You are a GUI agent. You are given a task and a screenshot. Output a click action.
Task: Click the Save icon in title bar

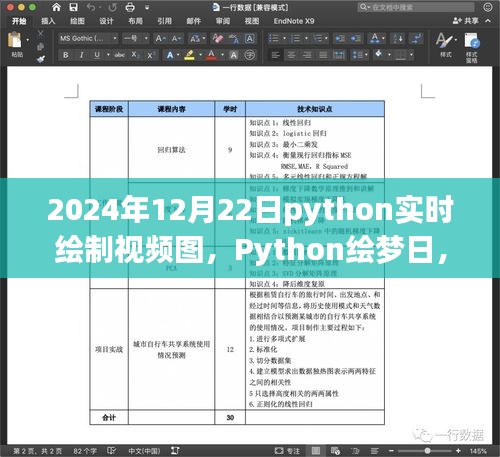[x=73, y=7]
